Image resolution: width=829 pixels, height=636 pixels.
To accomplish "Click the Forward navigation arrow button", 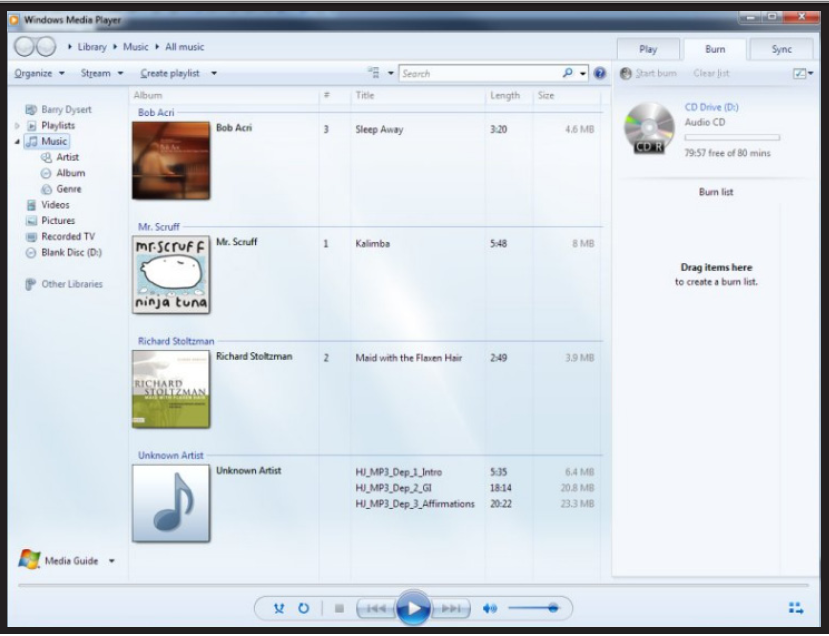I will [x=47, y=47].
